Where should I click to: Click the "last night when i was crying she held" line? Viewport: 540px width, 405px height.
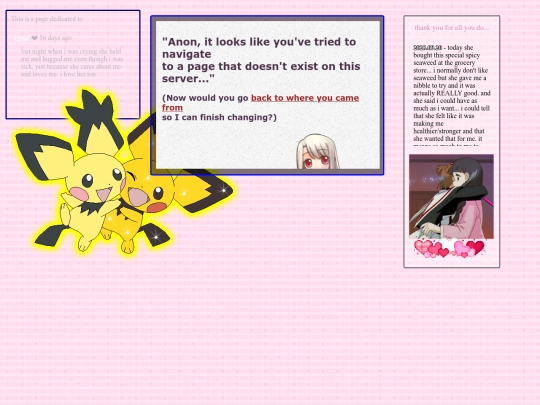click(x=71, y=51)
